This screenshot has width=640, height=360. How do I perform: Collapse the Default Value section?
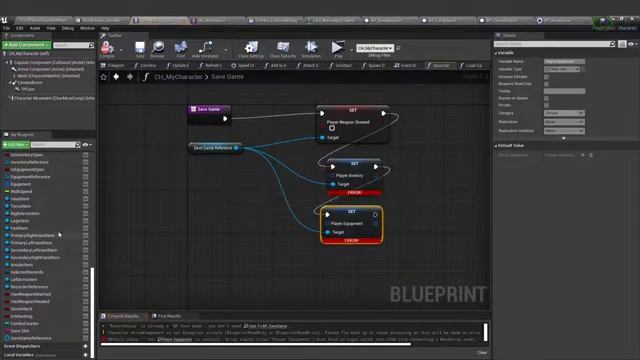point(496,146)
